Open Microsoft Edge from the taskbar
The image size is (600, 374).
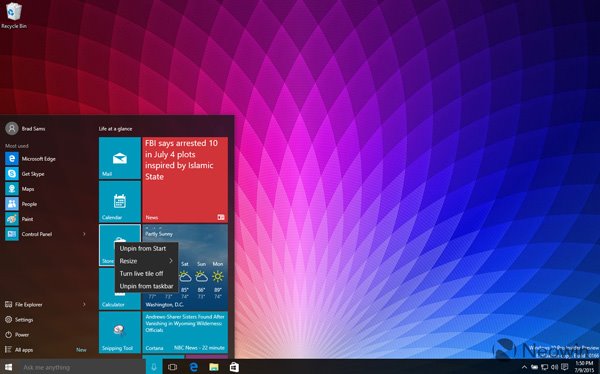click(x=194, y=367)
